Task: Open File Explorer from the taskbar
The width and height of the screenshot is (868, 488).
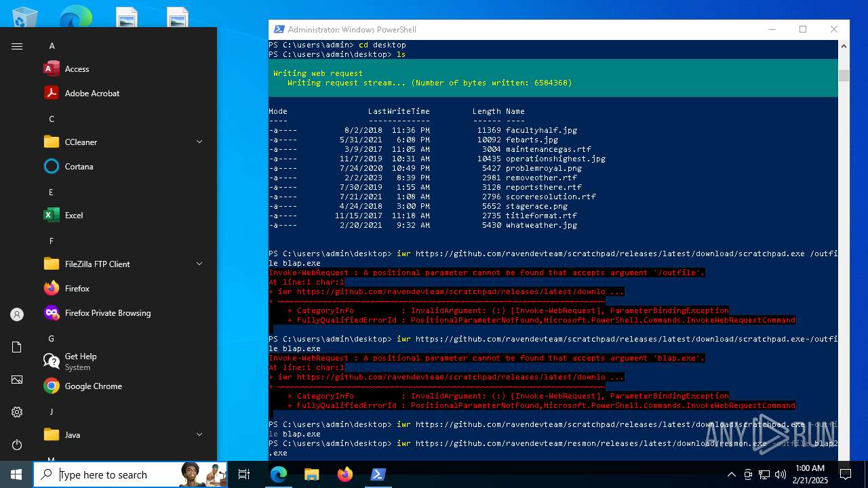Action: click(x=311, y=474)
